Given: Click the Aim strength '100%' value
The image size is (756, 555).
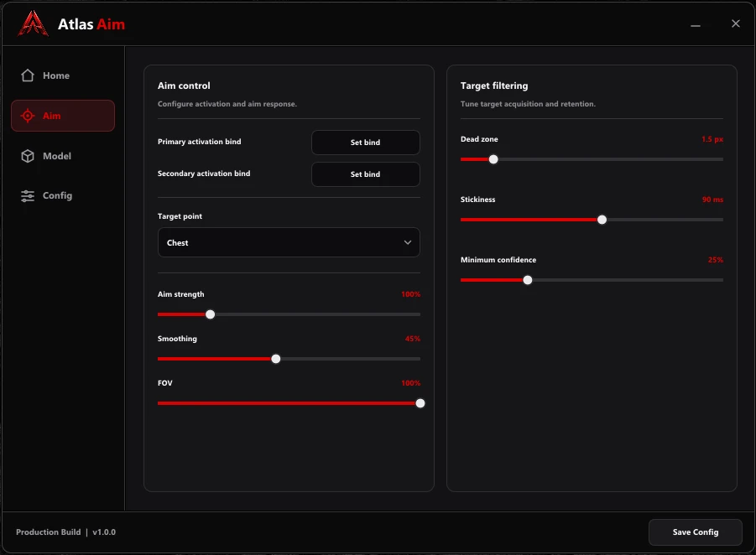Looking at the screenshot, I should point(411,294).
